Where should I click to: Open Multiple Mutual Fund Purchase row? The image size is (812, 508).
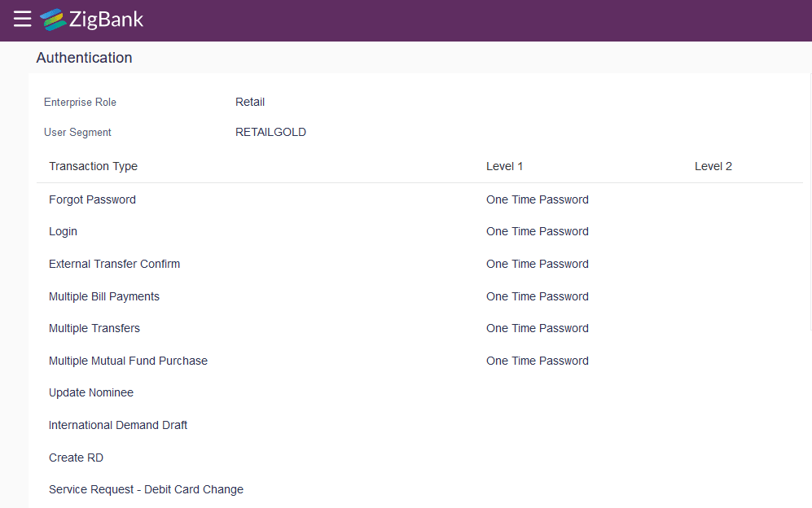point(128,361)
